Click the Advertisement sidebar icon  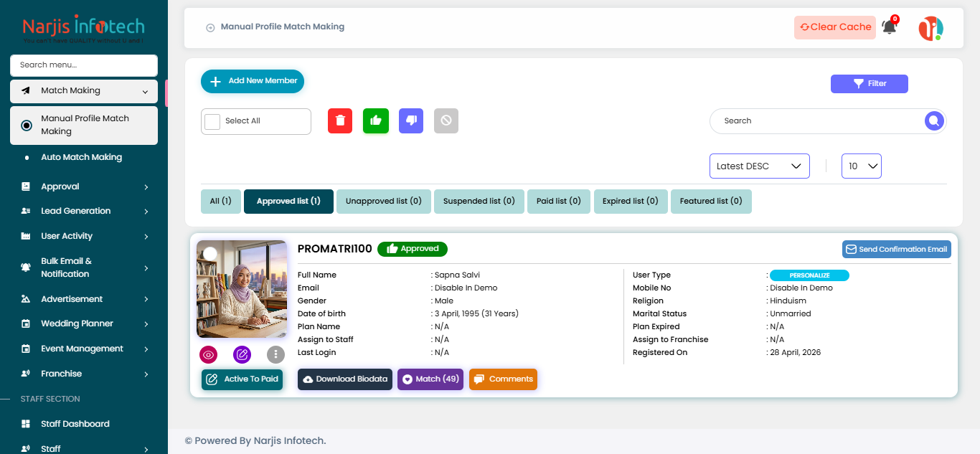(26, 299)
